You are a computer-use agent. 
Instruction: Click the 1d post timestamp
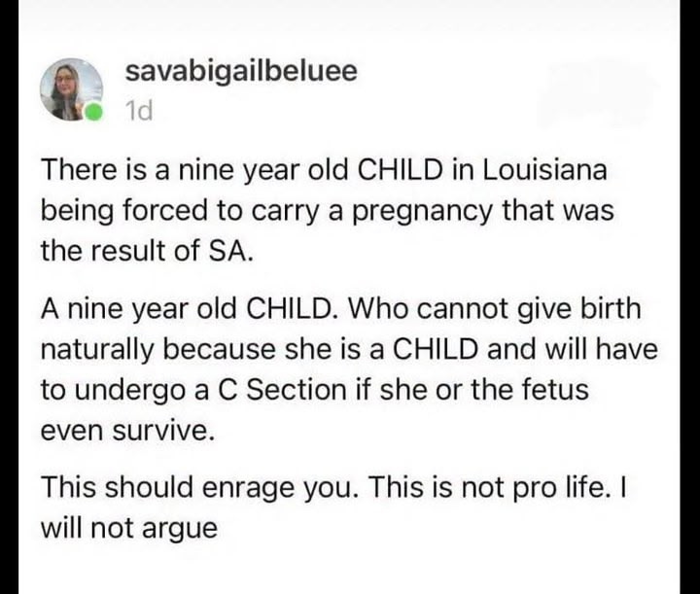pyautogui.click(x=139, y=112)
